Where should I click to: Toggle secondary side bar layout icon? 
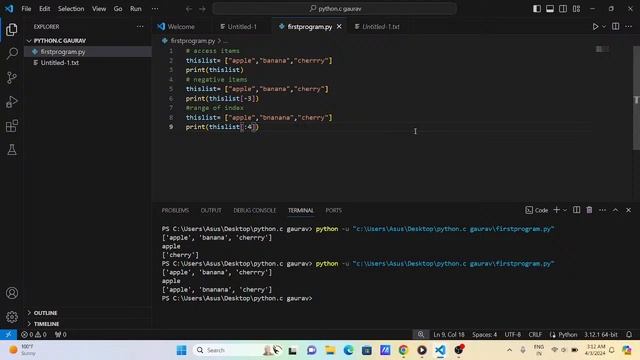pyautogui.click(x=563, y=9)
